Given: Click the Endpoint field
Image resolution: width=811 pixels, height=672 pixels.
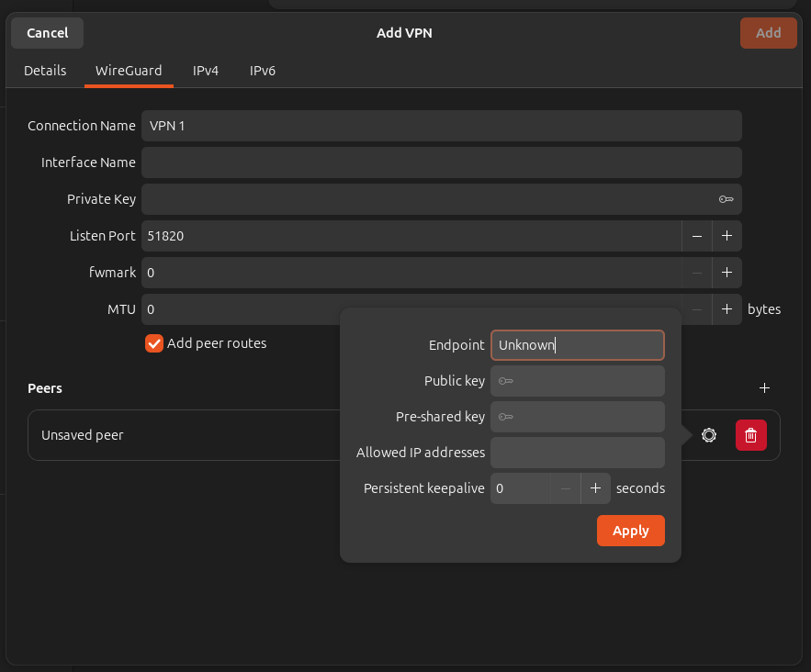Looking at the screenshot, I should [577, 345].
